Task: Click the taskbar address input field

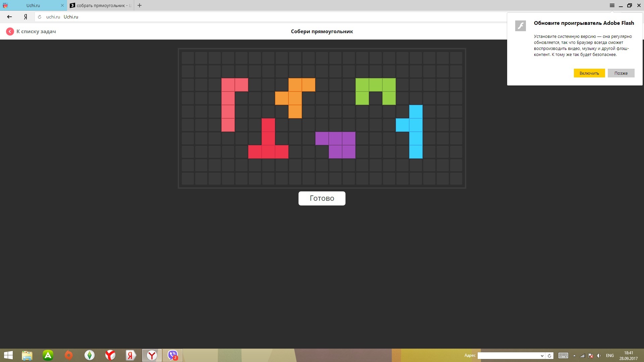Action: click(508, 356)
